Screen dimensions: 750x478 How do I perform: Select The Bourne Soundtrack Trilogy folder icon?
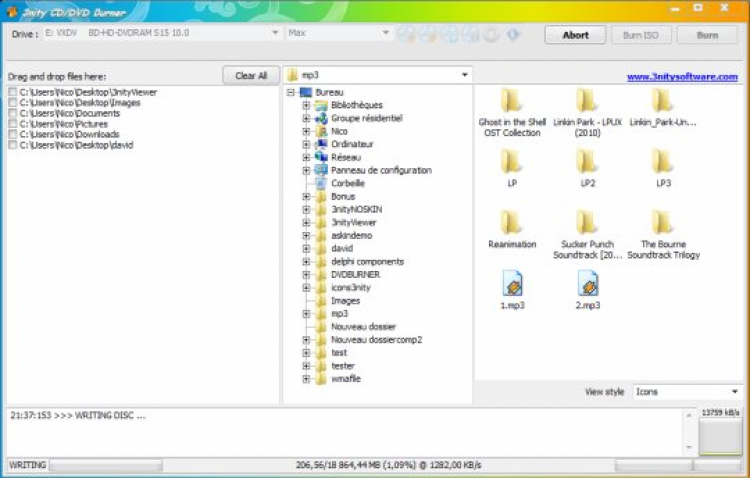tap(663, 223)
